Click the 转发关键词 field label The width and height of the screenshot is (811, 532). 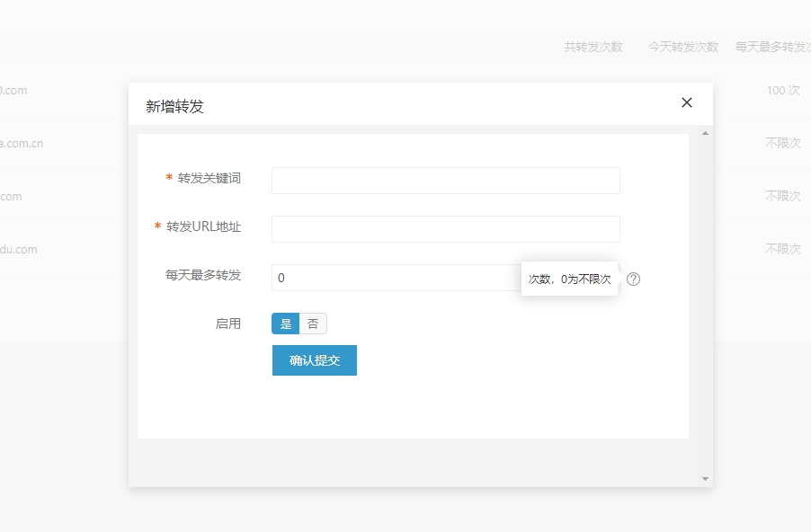[209, 178]
